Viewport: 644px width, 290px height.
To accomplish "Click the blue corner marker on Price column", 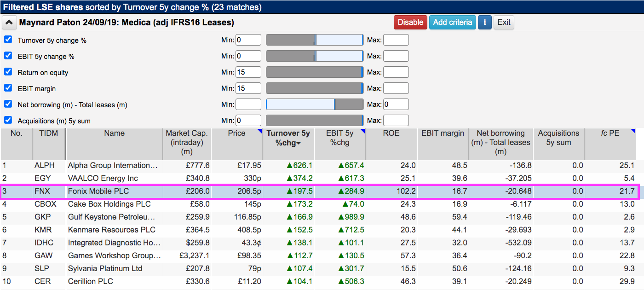I will [260, 130].
